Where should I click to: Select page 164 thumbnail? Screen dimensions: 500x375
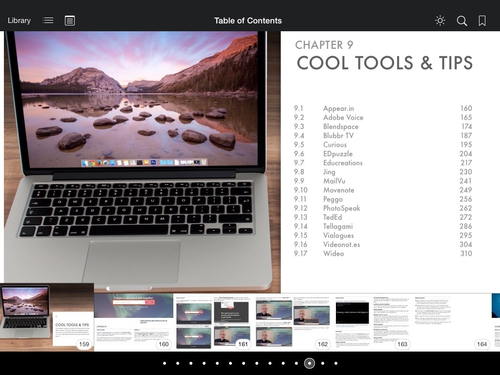pos(452,322)
